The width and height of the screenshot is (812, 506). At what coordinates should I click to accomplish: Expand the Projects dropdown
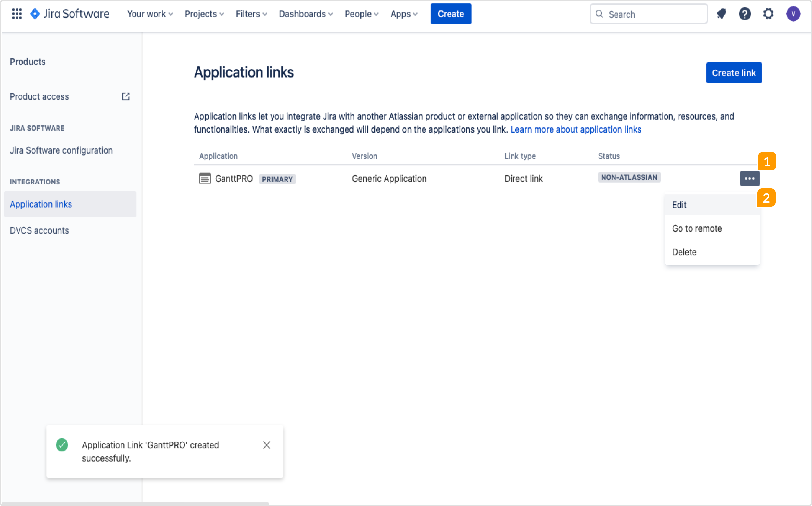pos(204,14)
